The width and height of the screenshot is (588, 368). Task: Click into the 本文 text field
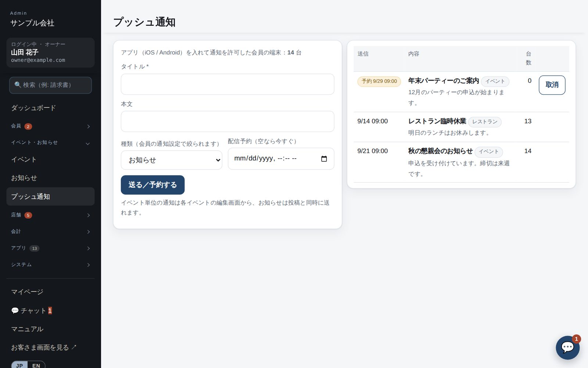tap(227, 121)
